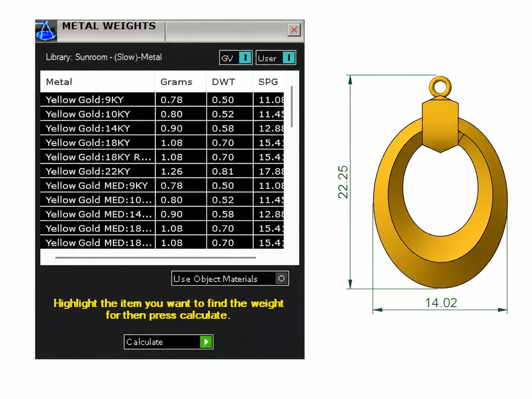Toggle the User switch

coord(276,58)
